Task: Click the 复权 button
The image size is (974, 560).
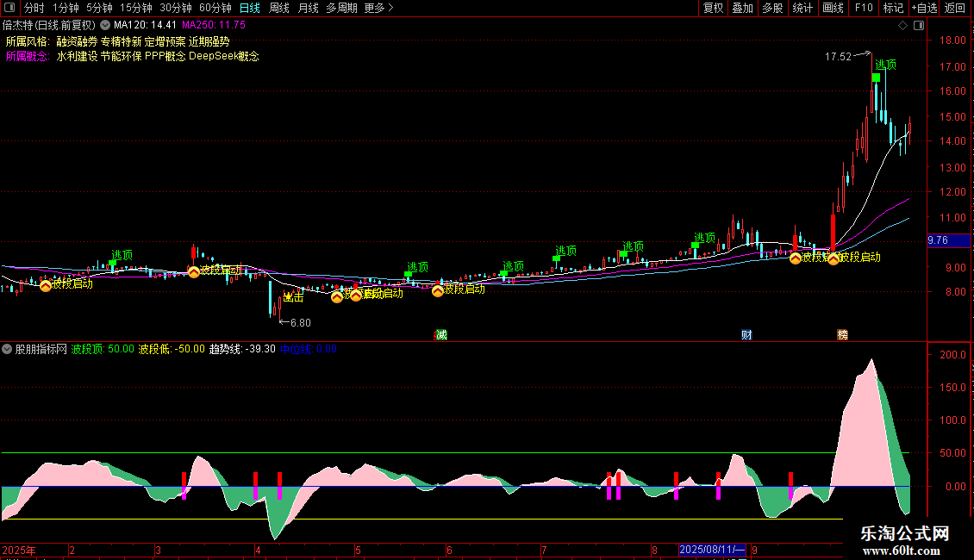Action: [x=713, y=8]
